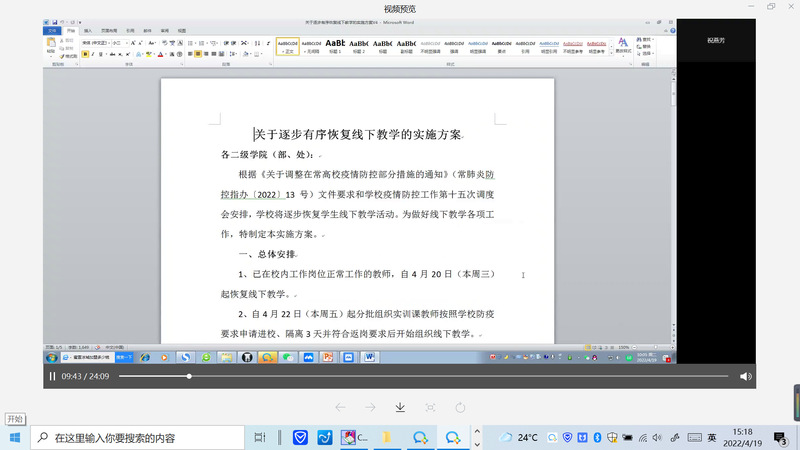Click the line spacing button in Word
Viewport: 800px width, 450px height.
pyautogui.click(x=233, y=54)
